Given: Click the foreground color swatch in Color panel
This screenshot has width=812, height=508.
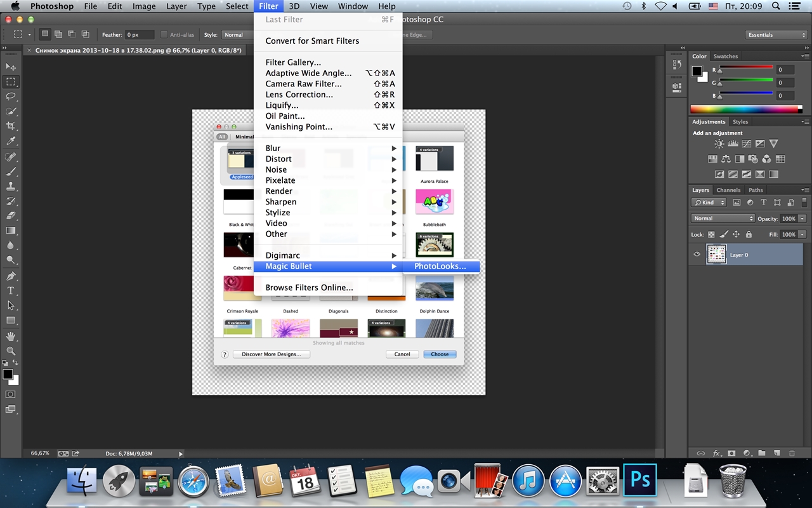Looking at the screenshot, I should click(x=697, y=71).
